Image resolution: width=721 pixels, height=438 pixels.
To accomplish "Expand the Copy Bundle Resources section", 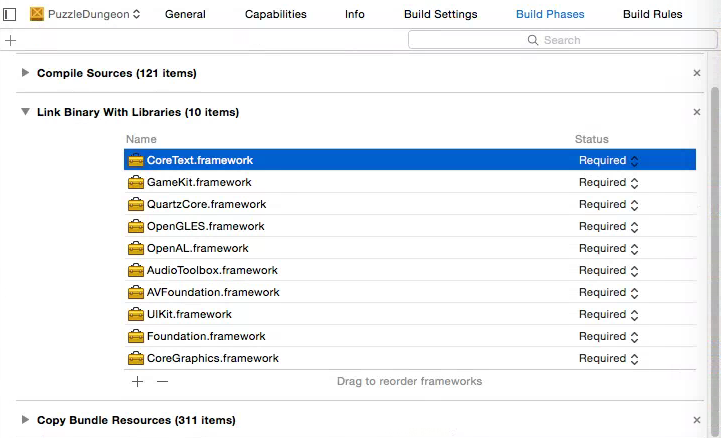I will pos(25,420).
